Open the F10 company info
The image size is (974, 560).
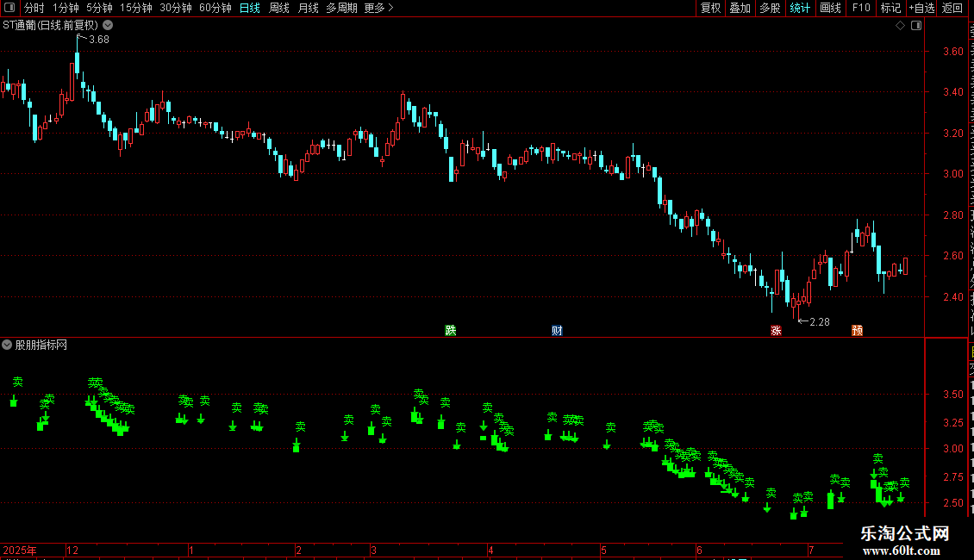pyautogui.click(x=861, y=8)
